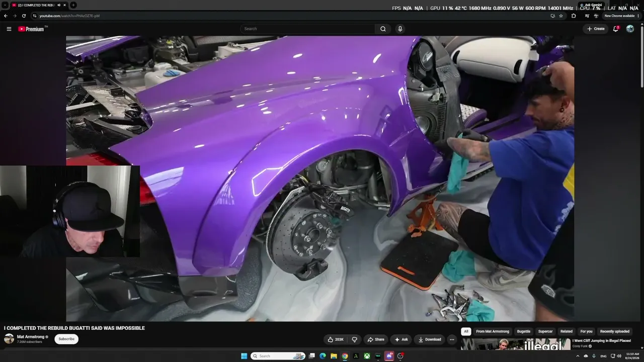This screenshot has height=362, width=644.
Task: Open Mat Armstrong channel avatar
Action: click(x=9, y=339)
